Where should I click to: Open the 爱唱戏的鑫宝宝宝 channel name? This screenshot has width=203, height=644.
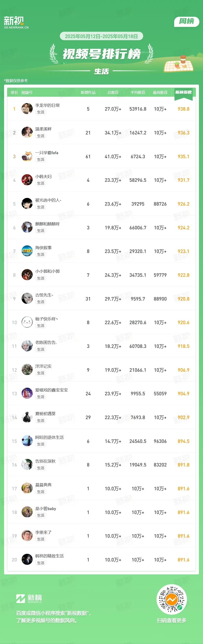(51, 390)
